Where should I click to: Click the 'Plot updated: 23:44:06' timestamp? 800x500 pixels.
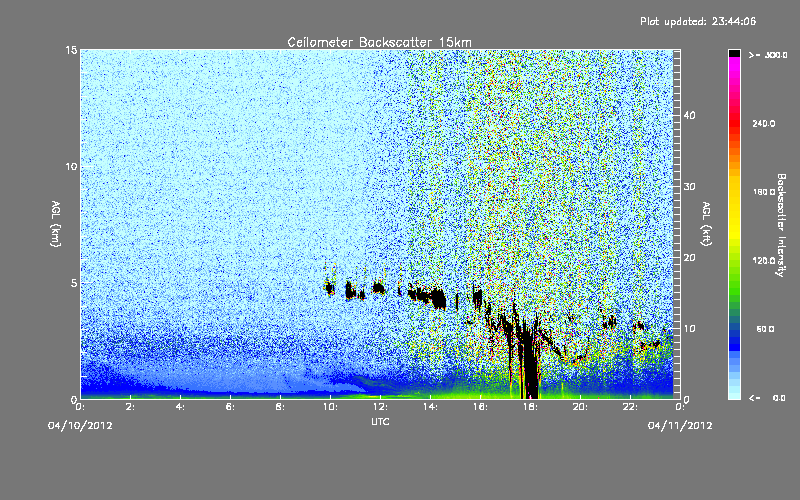click(x=698, y=21)
